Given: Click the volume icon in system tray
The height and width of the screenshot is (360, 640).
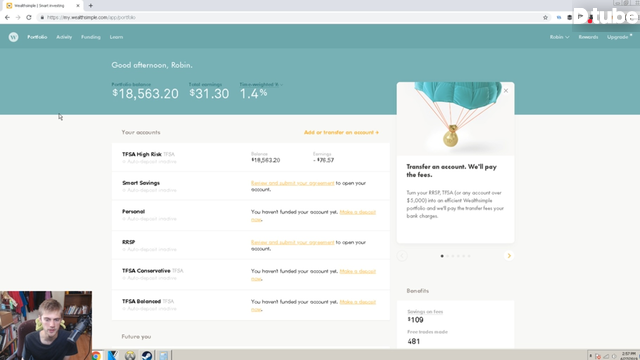Looking at the screenshot, I should 614,356.
